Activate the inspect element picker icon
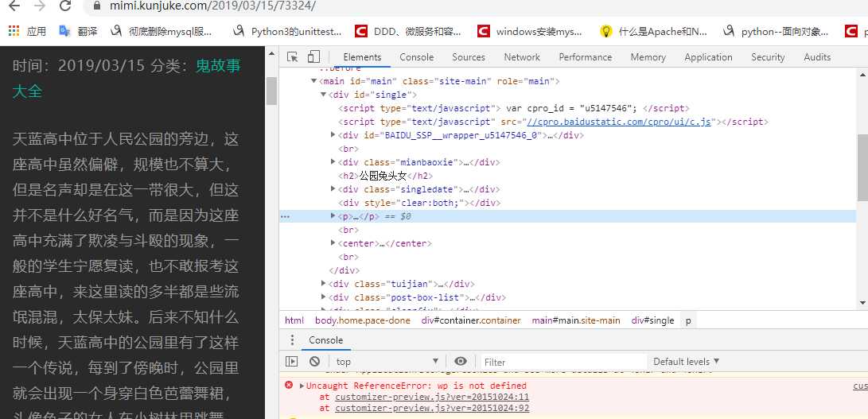This screenshot has width=868, height=419. [x=293, y=57]
